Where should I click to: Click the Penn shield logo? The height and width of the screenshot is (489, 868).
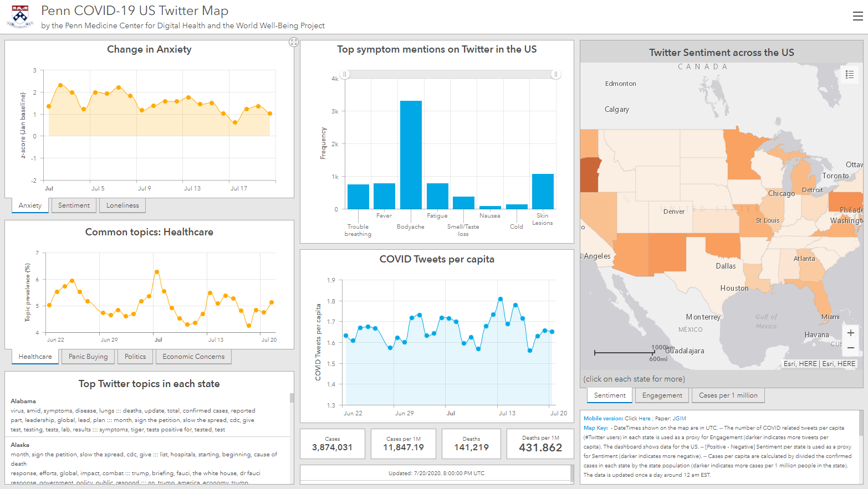pyautogui.click(x=20, y=16)
